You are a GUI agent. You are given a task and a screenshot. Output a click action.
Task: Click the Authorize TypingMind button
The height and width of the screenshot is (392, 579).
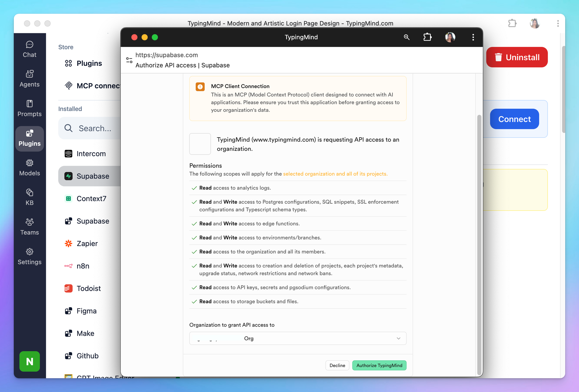click(x=379, y=365)
